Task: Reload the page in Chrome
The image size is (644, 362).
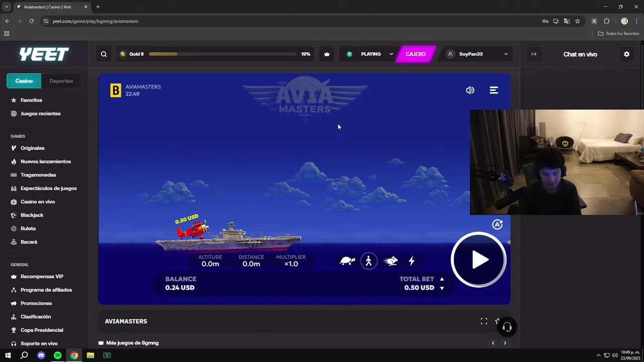Action: [31, 21]
